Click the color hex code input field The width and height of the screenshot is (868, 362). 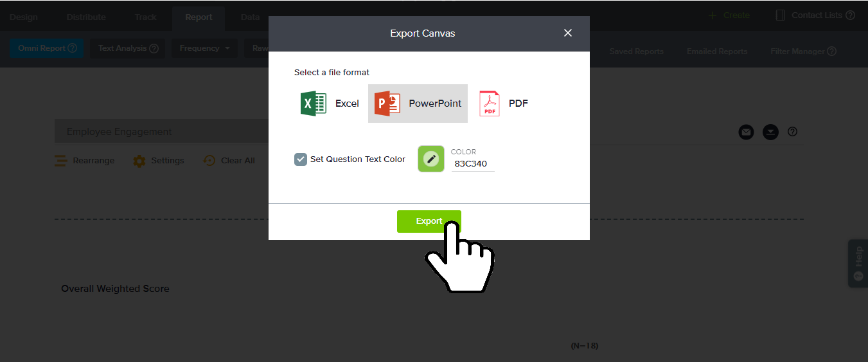point(472,164)
